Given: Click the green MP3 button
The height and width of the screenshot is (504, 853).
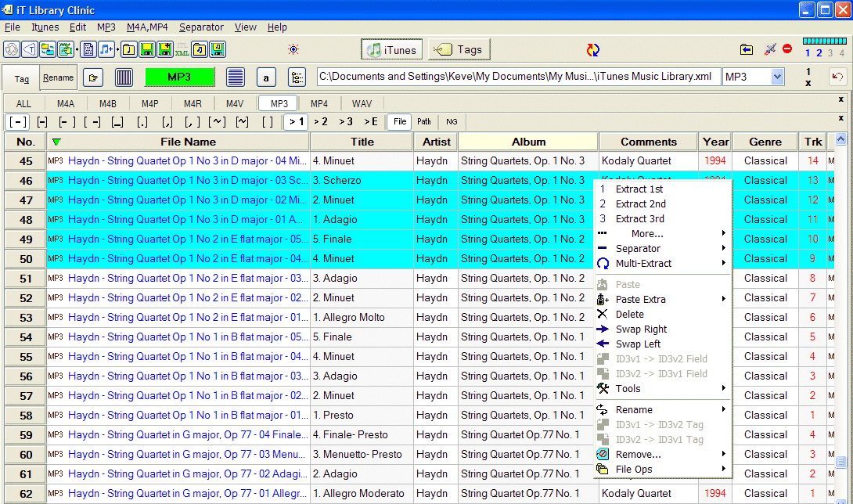Looking at the screenshot, I should (179, 77).
